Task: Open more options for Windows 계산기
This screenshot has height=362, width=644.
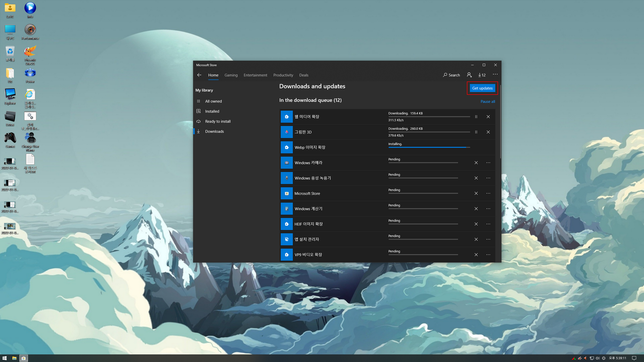Action: (488, 209)
